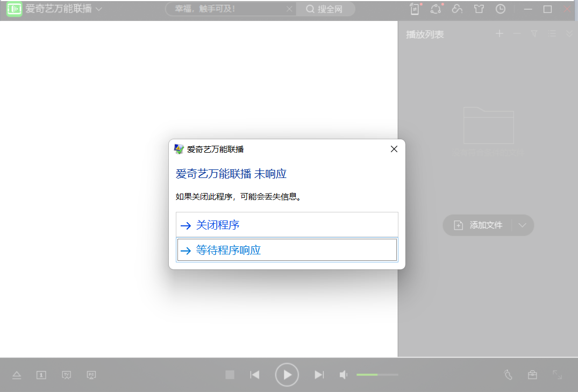Mute using the speaker icon
This screenshot has height=392, width=578.
(x=343, y=375)
